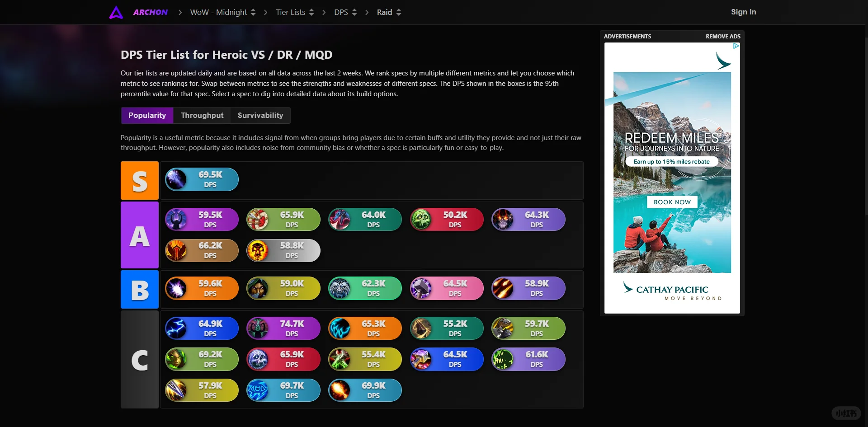
Task: Expand the Raid content dropdown
Action: [389, 12]
